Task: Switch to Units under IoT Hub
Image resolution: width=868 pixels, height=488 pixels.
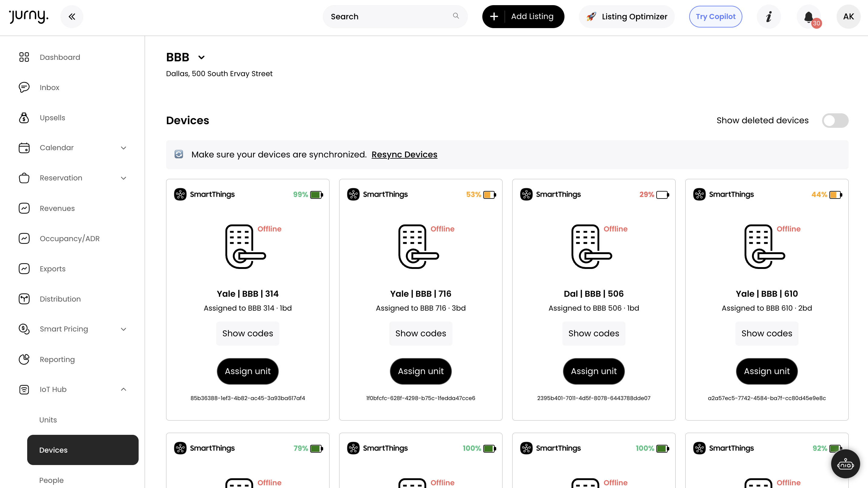Action: (x=48, y=420)
